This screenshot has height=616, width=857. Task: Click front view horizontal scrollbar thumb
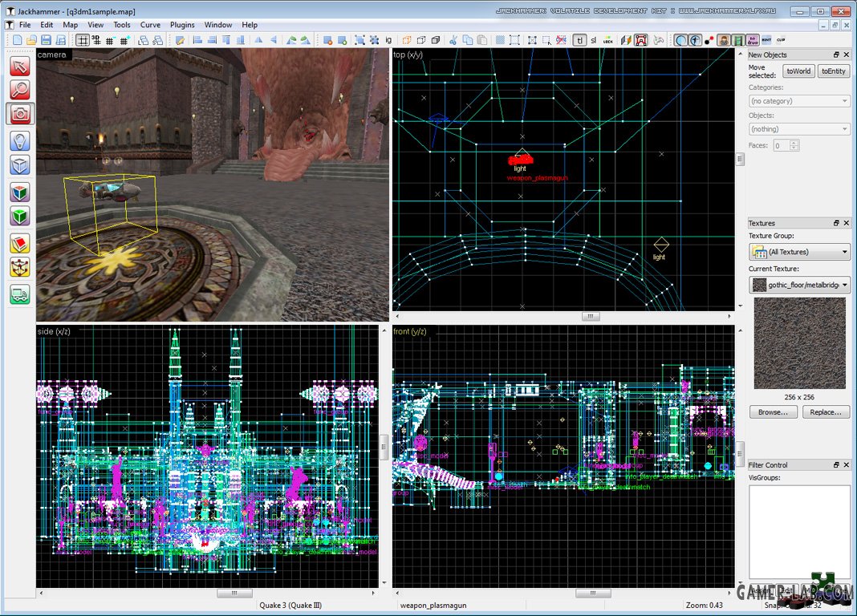pyautogui.click(x=593, y=593)
